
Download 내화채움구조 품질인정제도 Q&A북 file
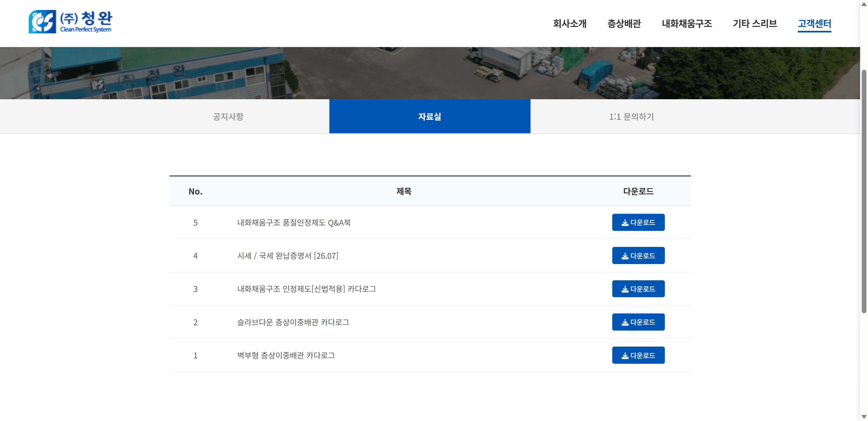(638, 222)
